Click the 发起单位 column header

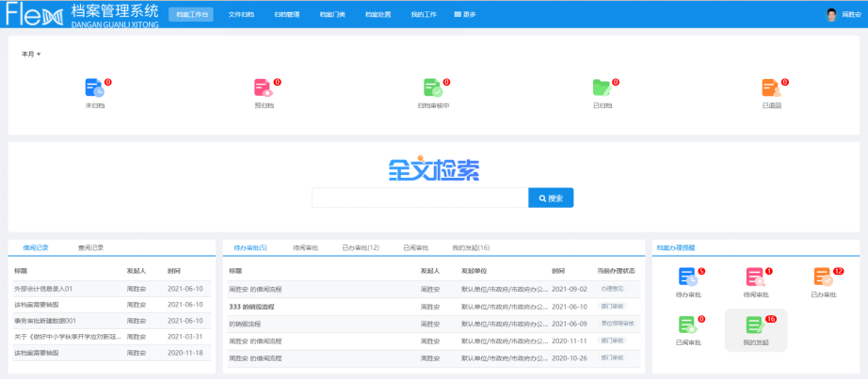click(473, 271)
